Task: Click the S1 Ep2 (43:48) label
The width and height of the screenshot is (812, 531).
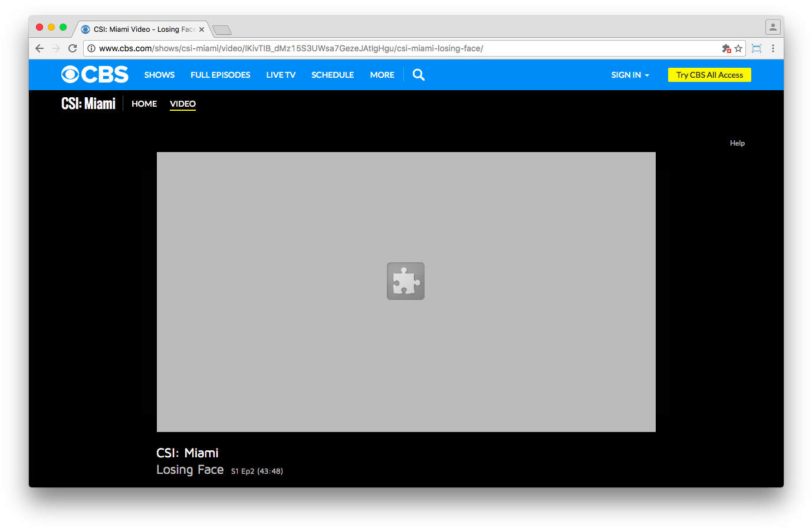Action: point(257,471)
